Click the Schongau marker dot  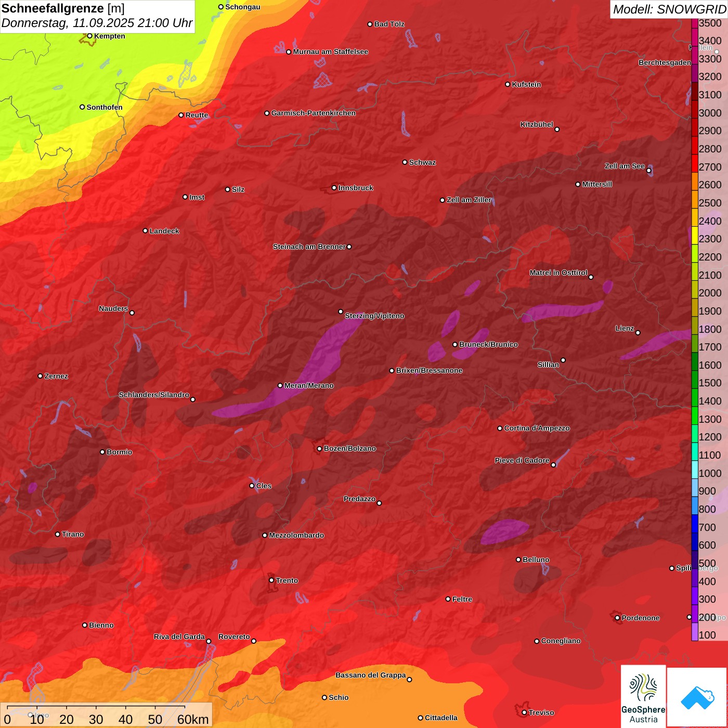coord(220,7)
